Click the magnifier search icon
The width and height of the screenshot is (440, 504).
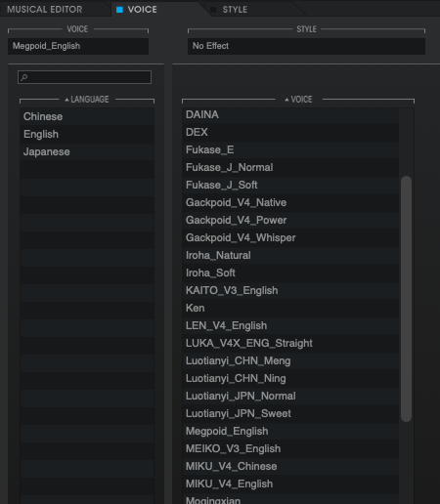click(x=23, y=77)
